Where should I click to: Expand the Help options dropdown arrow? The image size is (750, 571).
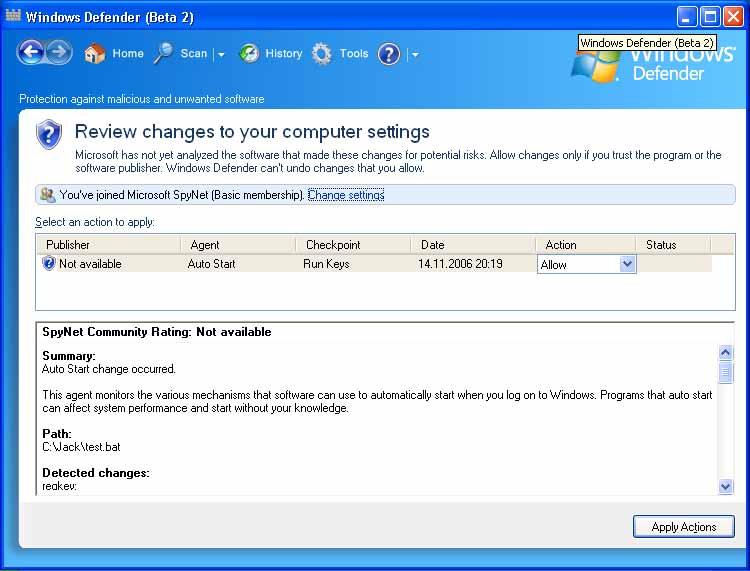(415, 55)
